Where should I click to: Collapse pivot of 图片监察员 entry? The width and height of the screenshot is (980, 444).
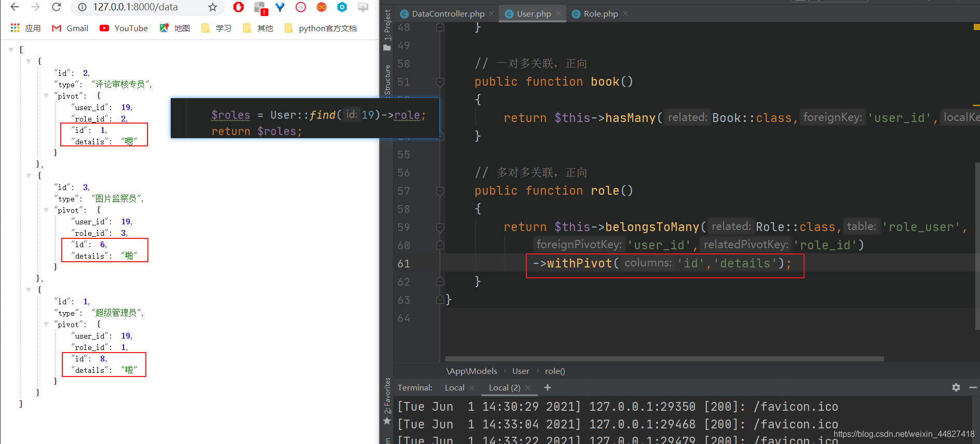tap(46, 210)
